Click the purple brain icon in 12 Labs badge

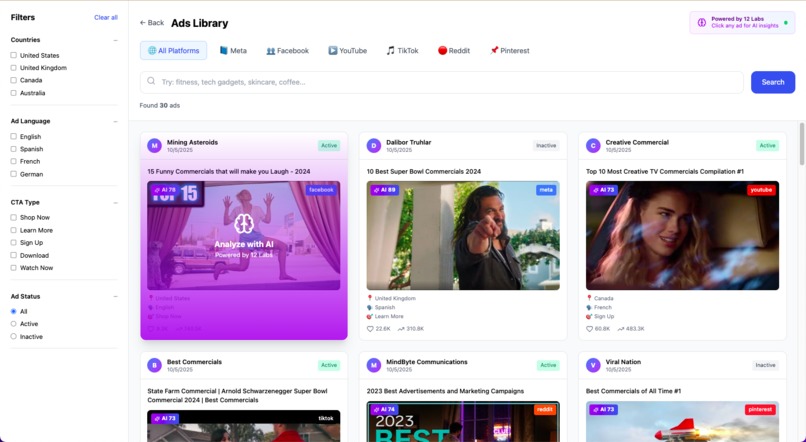[702, 22]
